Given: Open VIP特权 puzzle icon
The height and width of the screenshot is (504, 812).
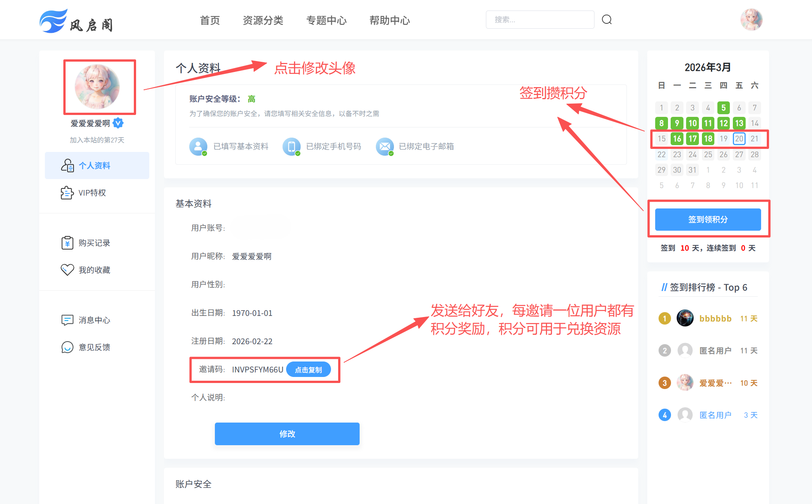Looking at the screenshot, I should (x=67, y=193).
